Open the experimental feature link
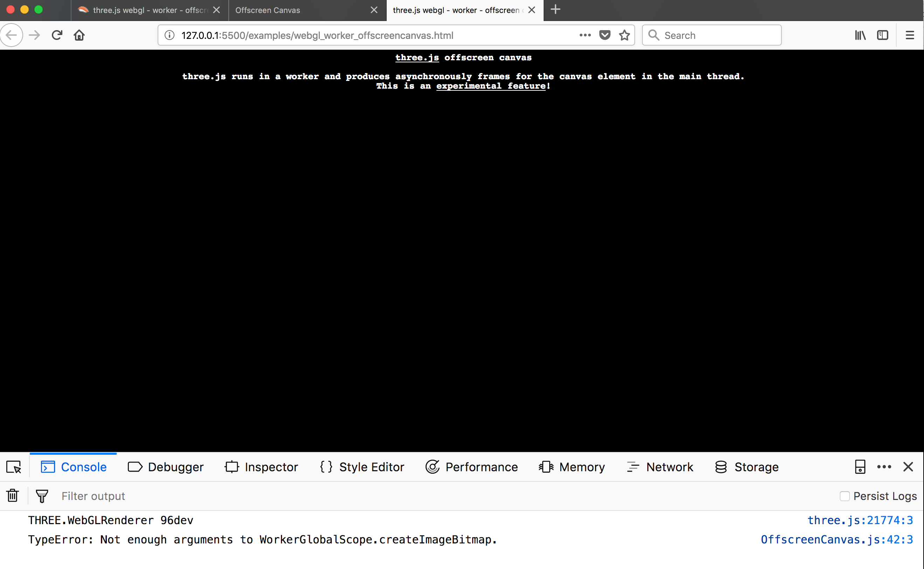The width and height of the screenshot is (924, 569). click(491, 86)
